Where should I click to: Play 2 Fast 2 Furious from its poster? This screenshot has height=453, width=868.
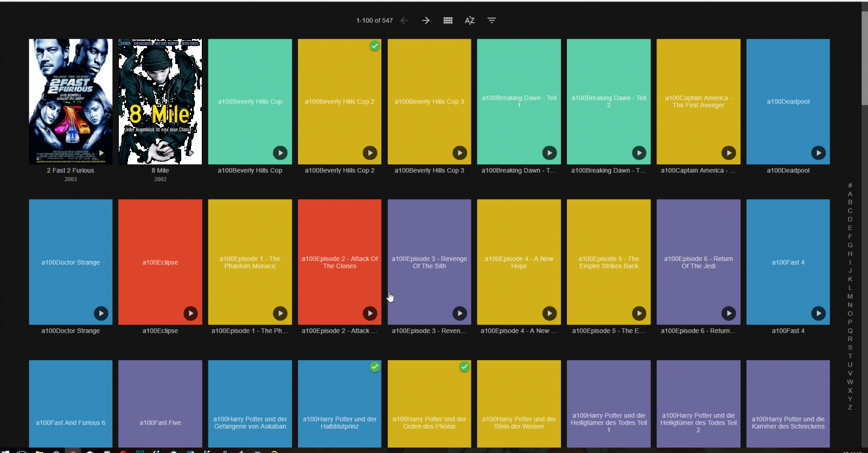click(x=101, y=153)
